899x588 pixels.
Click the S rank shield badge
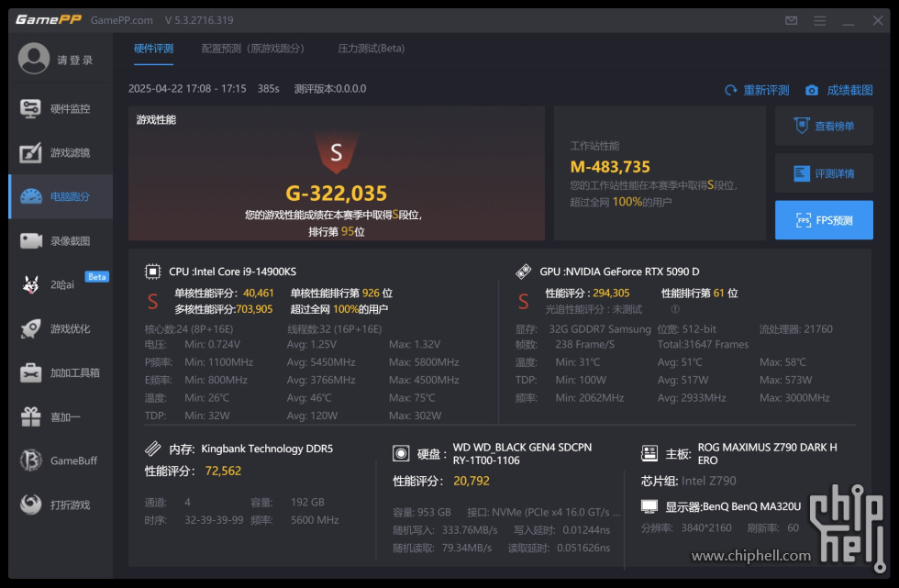tap(337, 152)
